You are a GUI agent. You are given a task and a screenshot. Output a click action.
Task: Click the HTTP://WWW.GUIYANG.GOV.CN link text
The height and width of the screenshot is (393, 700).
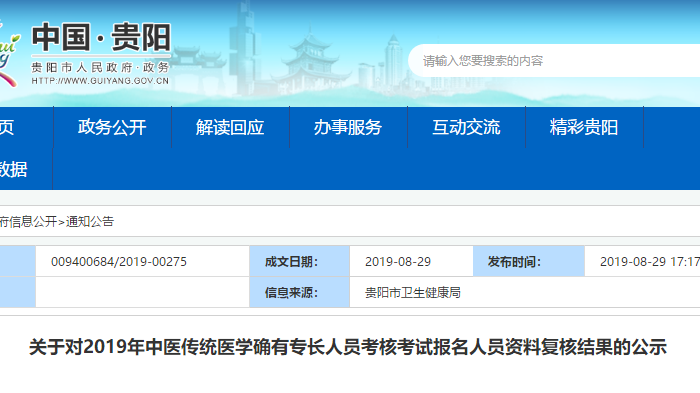click(x=100, y=81)
